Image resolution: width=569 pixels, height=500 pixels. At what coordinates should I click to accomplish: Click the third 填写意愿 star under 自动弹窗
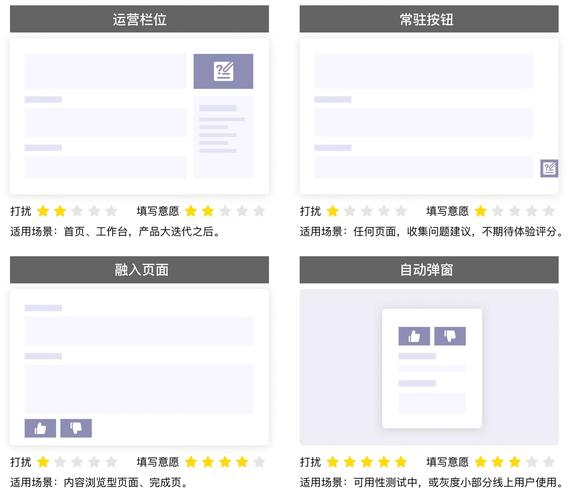[x=515, y=462]
